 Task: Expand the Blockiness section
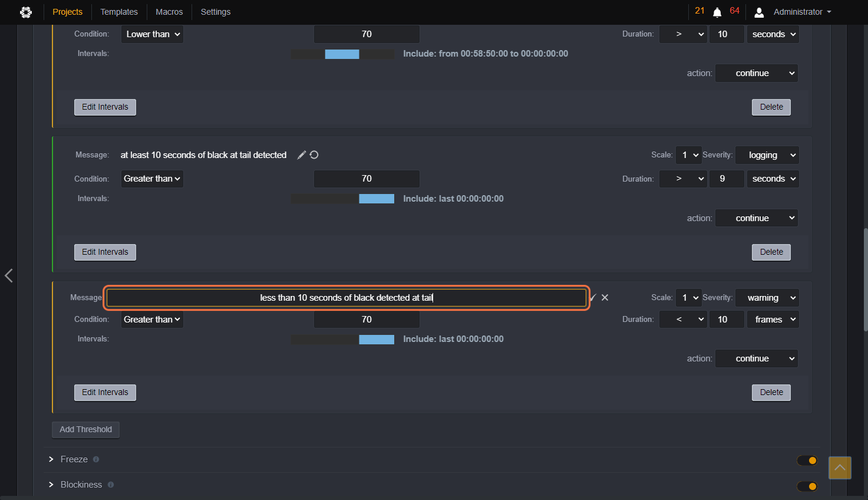(x=51, y=485)
